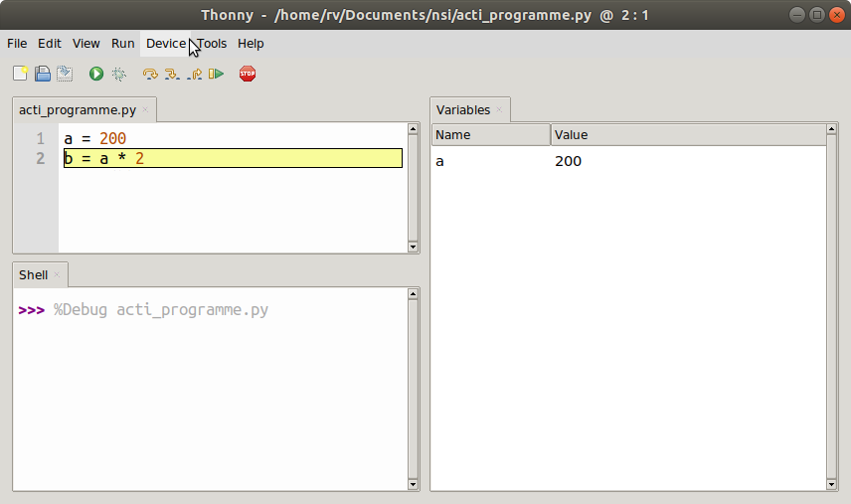Close the Variables panel tab
Image resolution: width=851 pixels, height=504 pixels.
[499, 109]
